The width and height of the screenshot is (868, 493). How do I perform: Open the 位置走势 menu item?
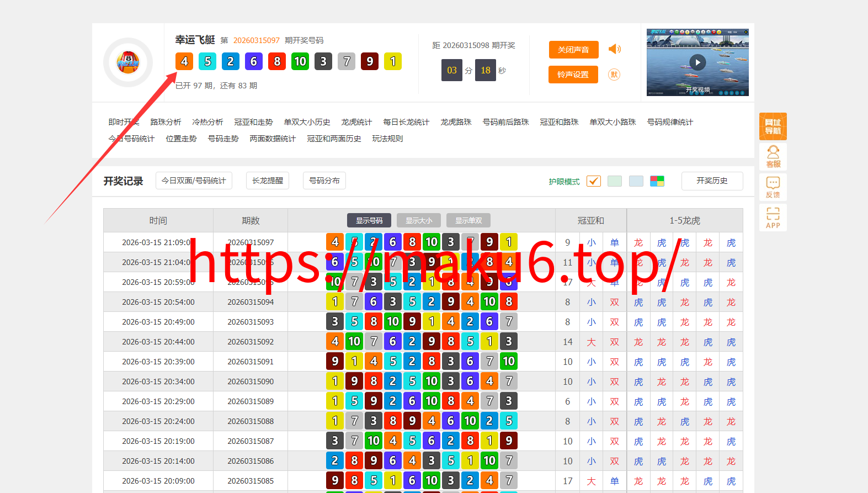tap(181, 139)
